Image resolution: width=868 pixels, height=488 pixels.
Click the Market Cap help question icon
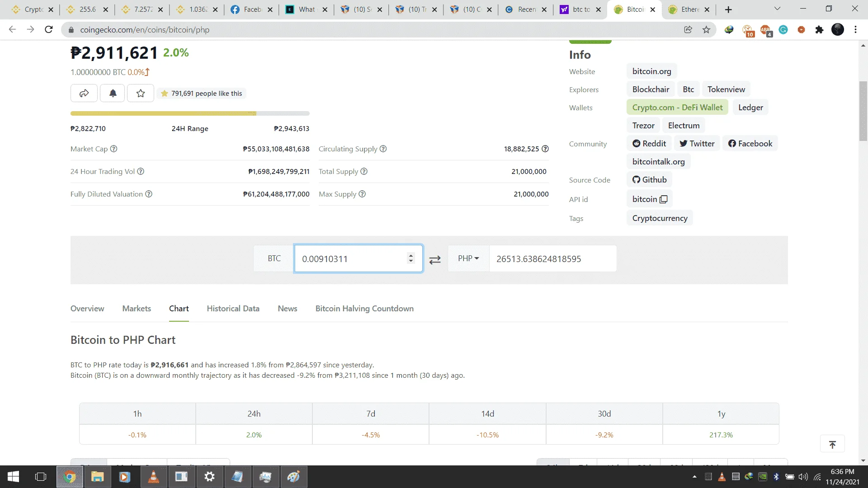coord(114,149)
